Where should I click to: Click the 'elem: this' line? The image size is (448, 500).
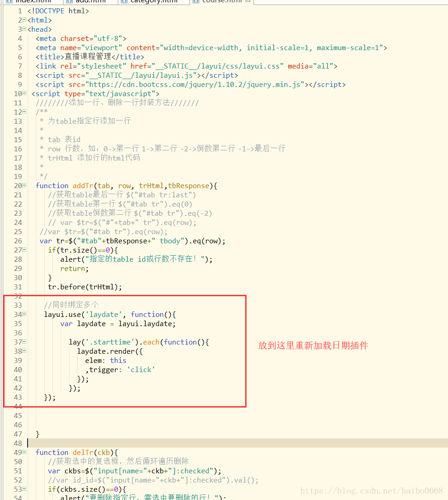(105, 361)
